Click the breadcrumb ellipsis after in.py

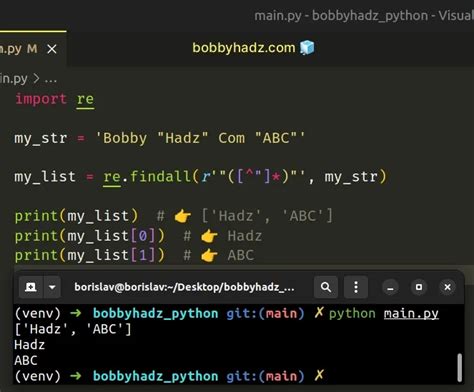pyautogui.click(x=51, y=79)
